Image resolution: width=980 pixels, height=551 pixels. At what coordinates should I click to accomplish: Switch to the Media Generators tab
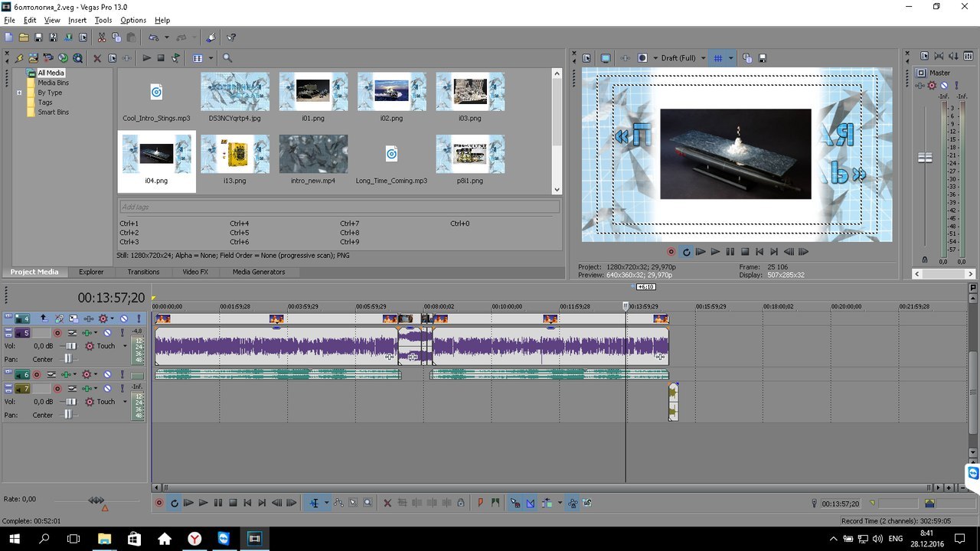[258, 272]
